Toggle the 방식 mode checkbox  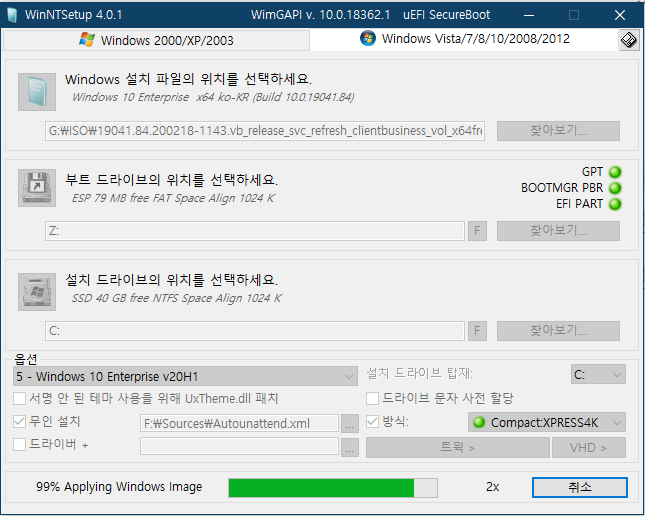coord(372,421)
